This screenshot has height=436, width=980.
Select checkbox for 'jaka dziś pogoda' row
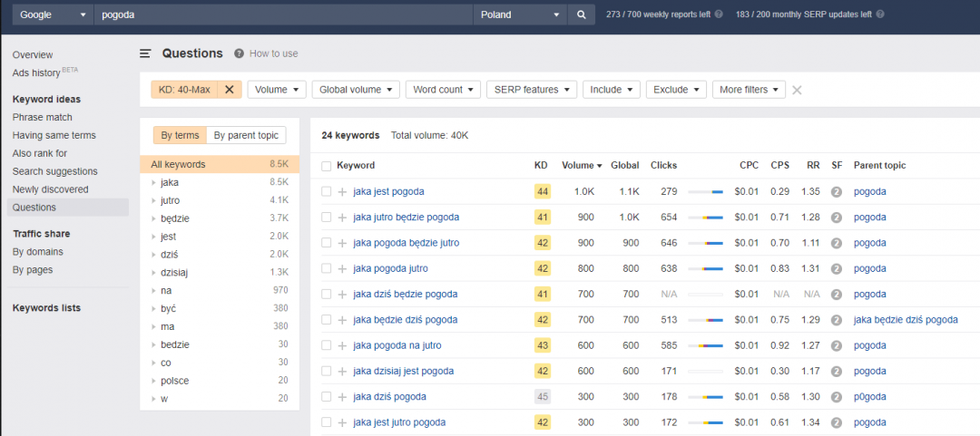point(327,397)
